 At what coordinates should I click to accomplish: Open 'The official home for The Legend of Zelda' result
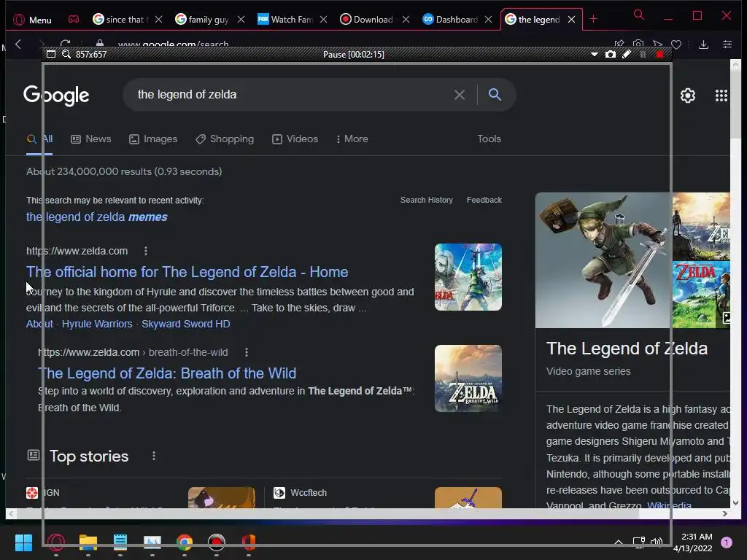(x=187, y=272)
